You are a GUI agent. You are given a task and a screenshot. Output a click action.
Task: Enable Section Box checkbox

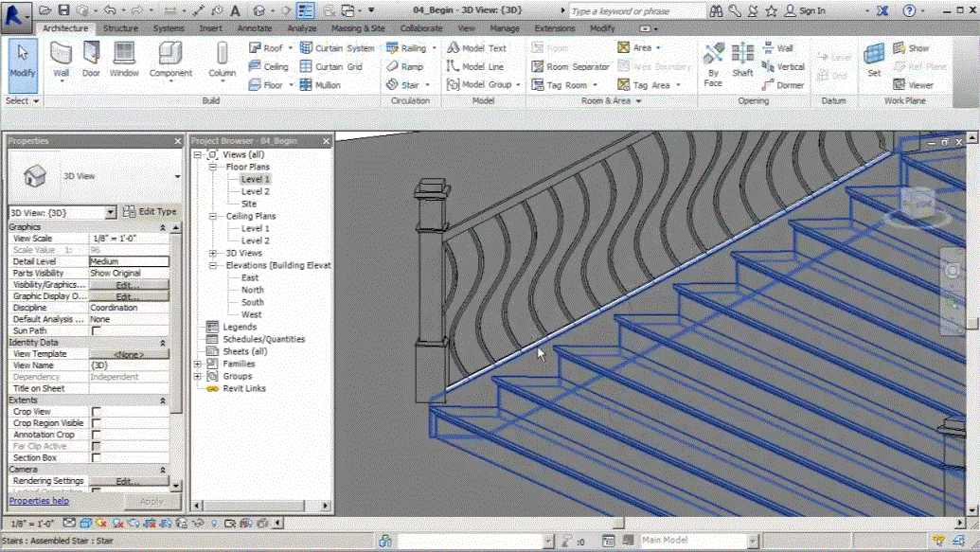(97, 457)
